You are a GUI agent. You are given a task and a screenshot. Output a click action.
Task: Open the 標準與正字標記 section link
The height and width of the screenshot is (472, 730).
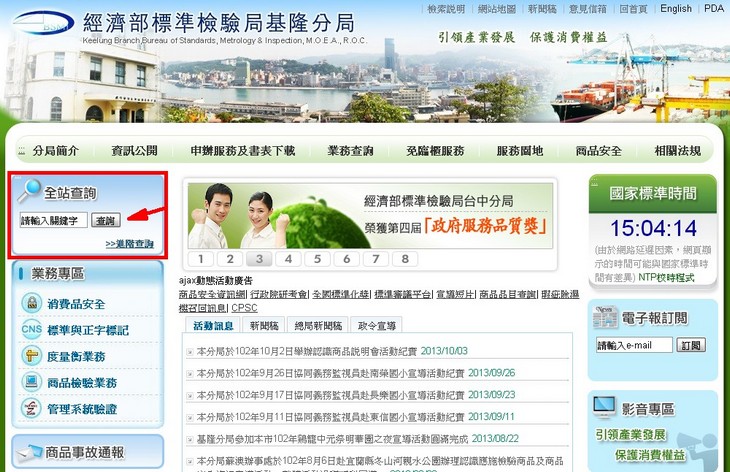(88, 330)
